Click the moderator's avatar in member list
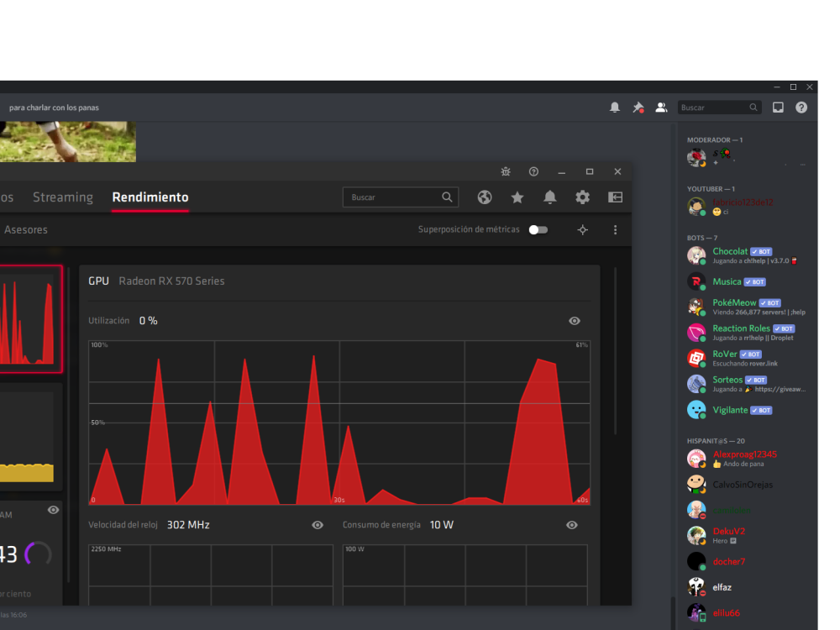The image size is (840, 630). pyautogui.click(x=696, y=158)
